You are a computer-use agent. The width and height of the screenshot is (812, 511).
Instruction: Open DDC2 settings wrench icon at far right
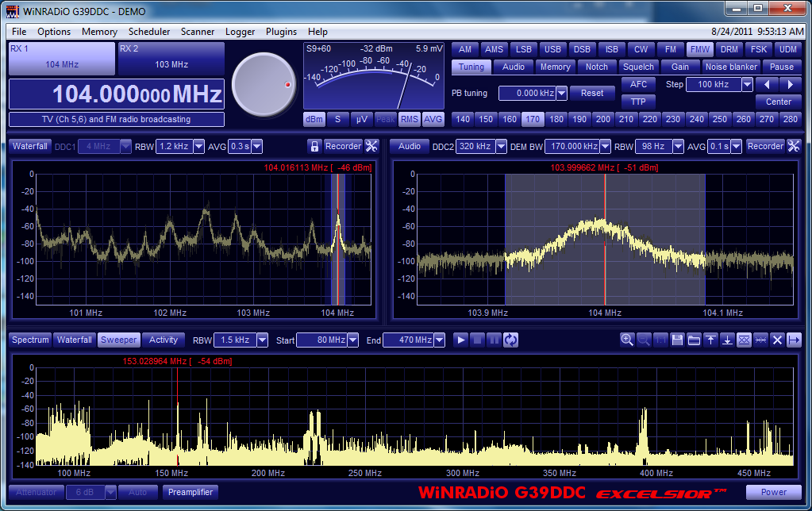coord(794,146)
